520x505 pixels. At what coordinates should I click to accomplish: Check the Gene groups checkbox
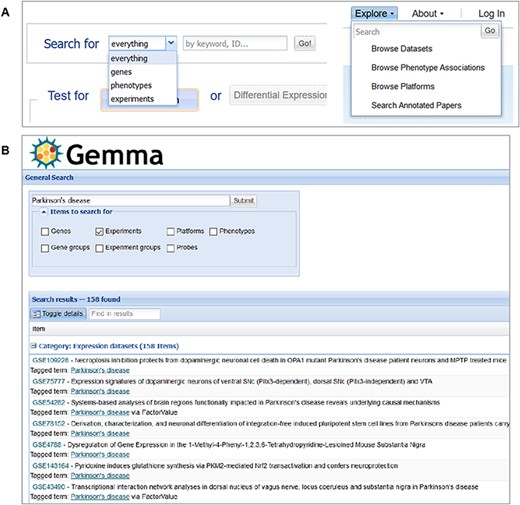pos(45,248)
